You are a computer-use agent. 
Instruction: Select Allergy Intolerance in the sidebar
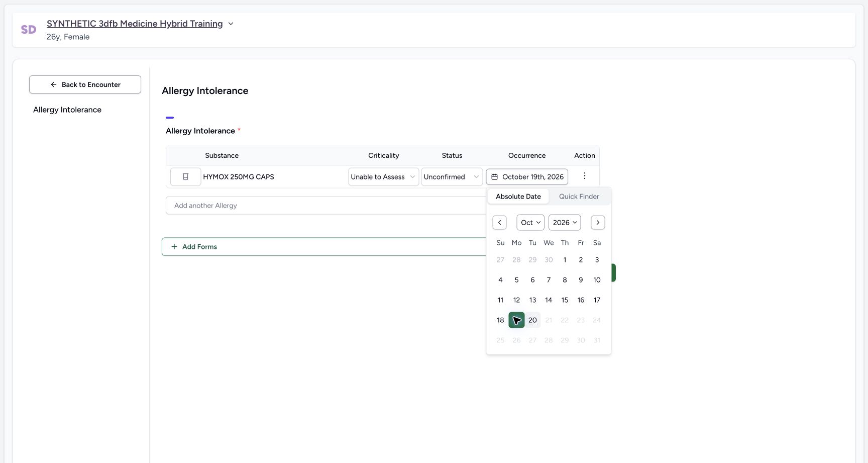pos(67,110)
